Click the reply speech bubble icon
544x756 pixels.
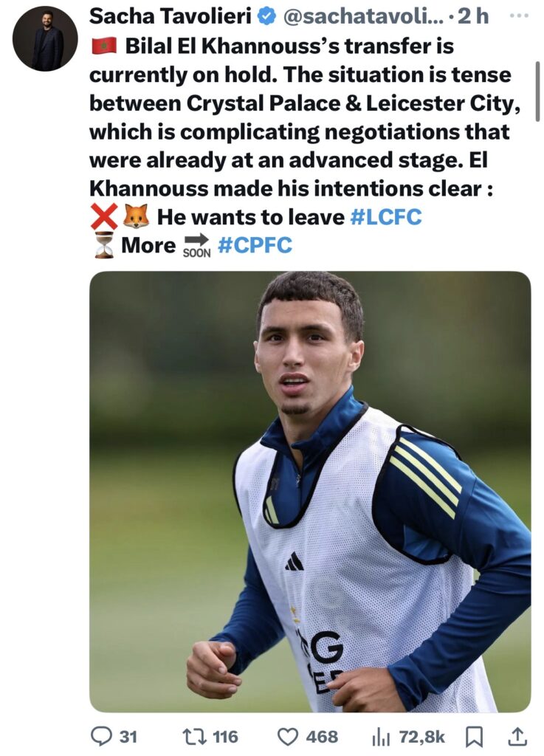(x=101, y=736)
